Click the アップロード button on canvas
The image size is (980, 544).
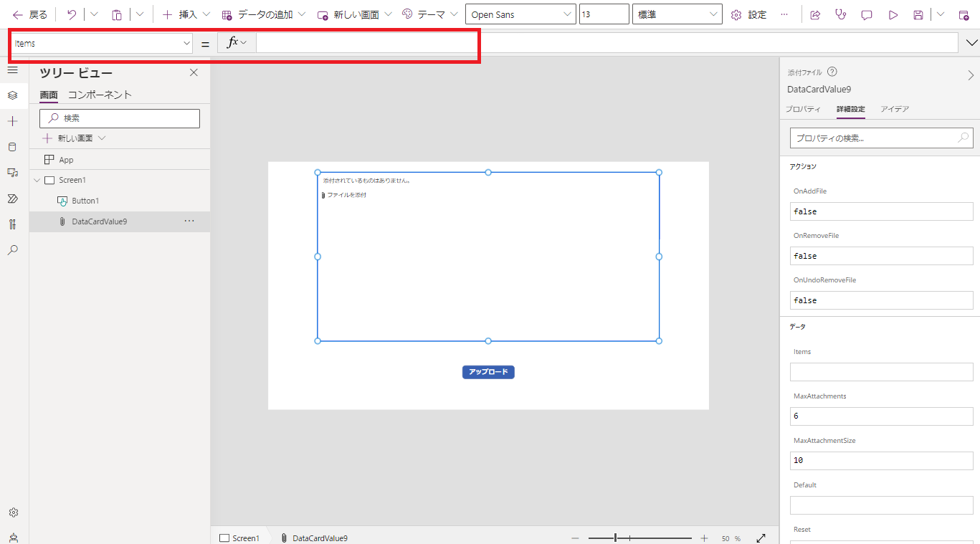[488, 371]
